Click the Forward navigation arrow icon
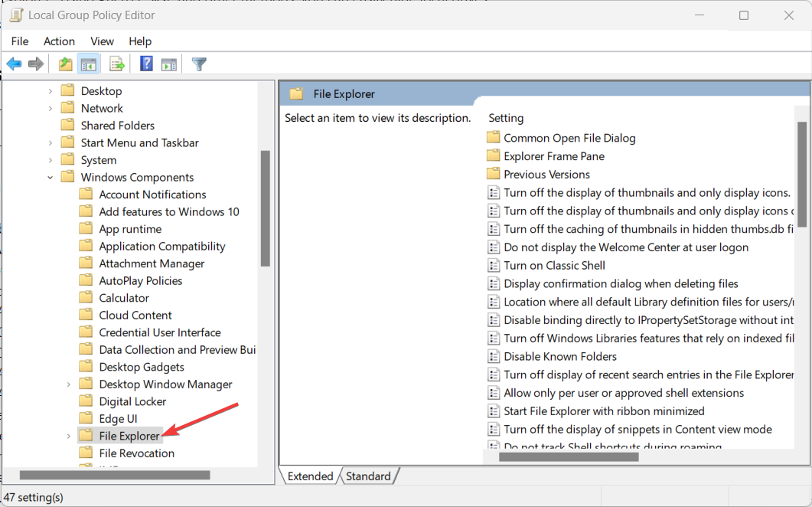 coord(35,64)
